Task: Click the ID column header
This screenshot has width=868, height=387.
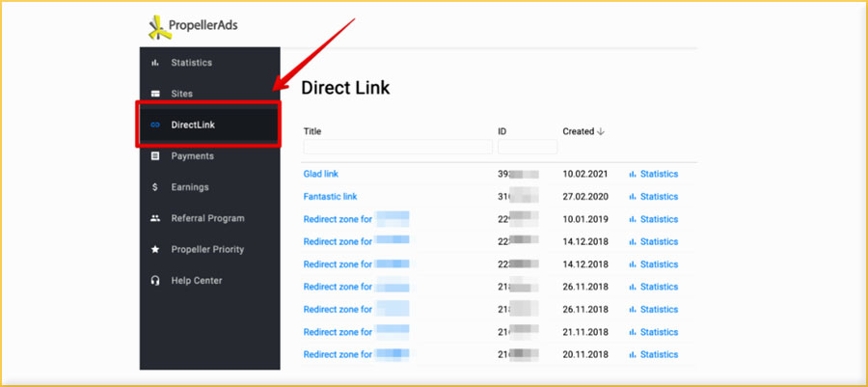Action: (502, 131)
